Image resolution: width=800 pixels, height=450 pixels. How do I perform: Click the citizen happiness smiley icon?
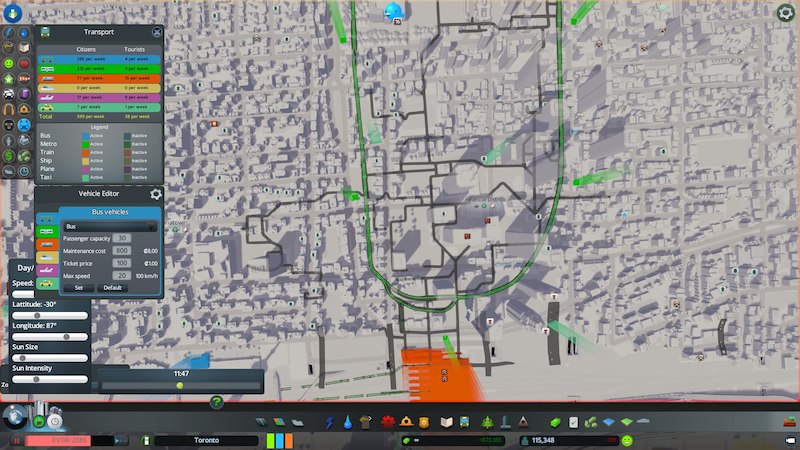[x=627, y=440]
